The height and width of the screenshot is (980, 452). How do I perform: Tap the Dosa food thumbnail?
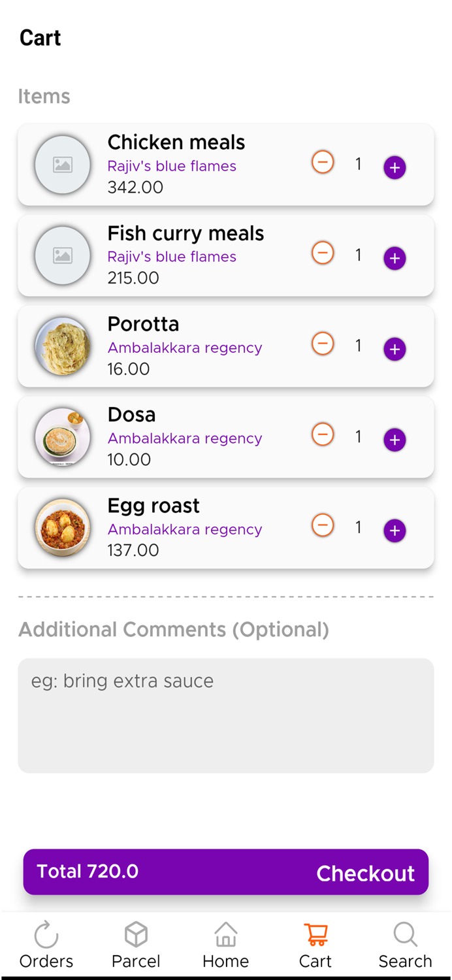pyautogui.click(x=63, y=436)
